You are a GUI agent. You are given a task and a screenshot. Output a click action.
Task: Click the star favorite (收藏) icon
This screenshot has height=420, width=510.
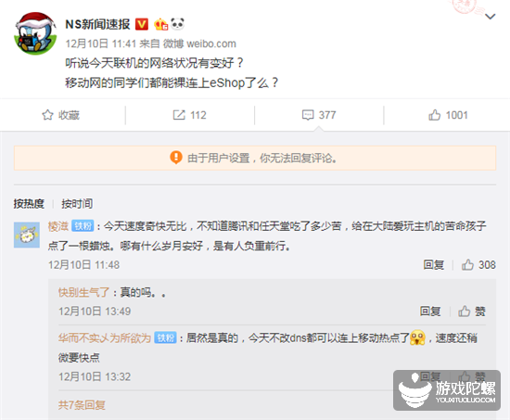tap(47, 115)
